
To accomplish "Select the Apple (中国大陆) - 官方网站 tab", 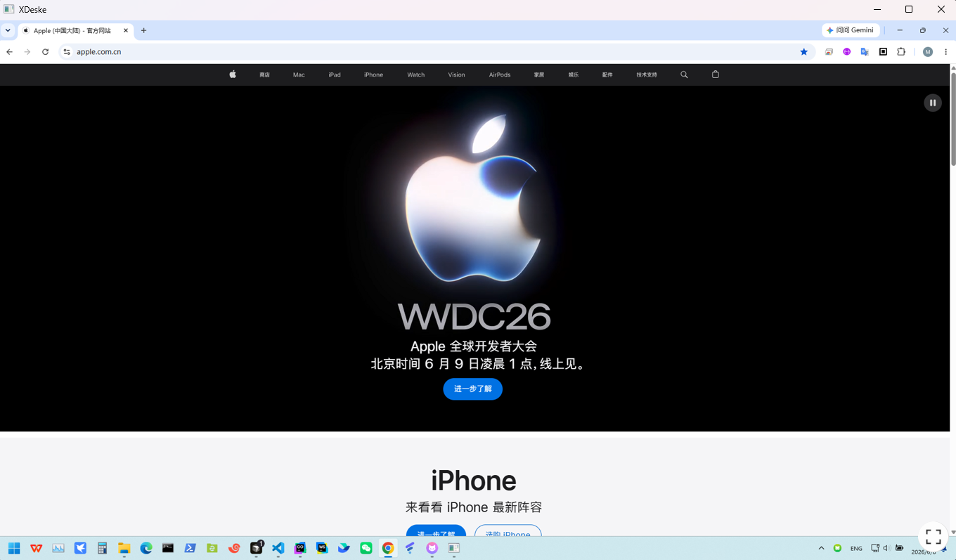I will point(75,30).
